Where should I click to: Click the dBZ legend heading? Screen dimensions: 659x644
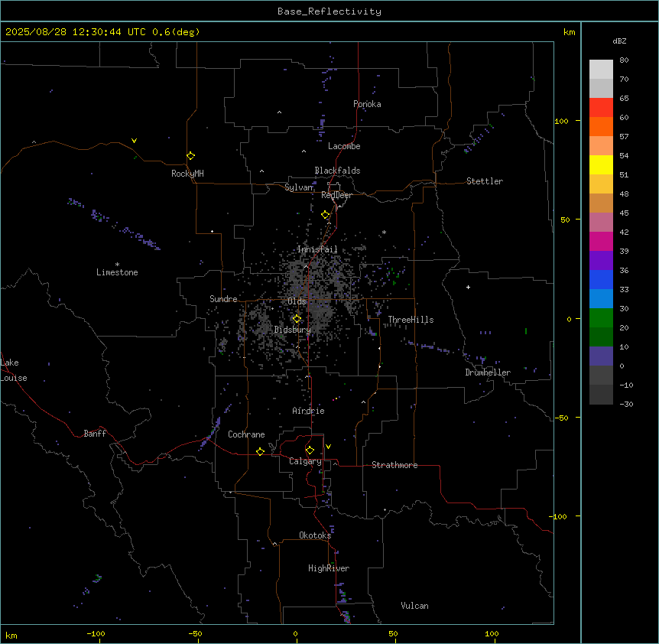619,41
